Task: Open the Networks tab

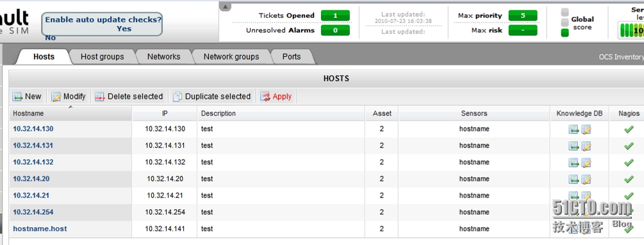Action: tap(164, 56)
